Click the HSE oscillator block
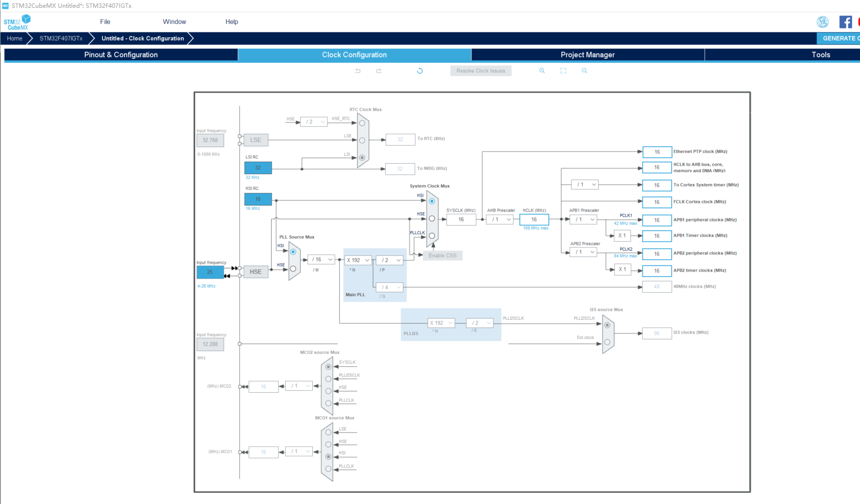This screenshot has width=860, height=504. tap(256, 272)
